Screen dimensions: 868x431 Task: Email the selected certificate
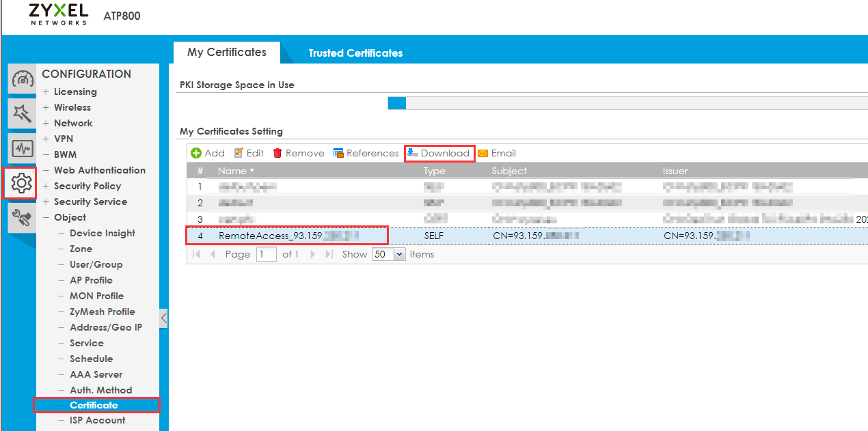tap(497, 153)
